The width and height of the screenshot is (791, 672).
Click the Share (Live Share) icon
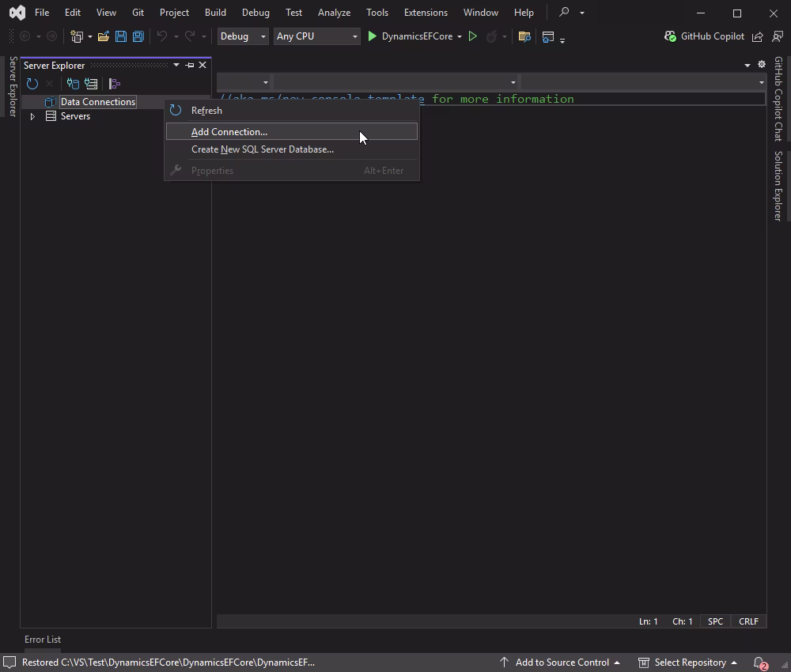click(757, 36)
